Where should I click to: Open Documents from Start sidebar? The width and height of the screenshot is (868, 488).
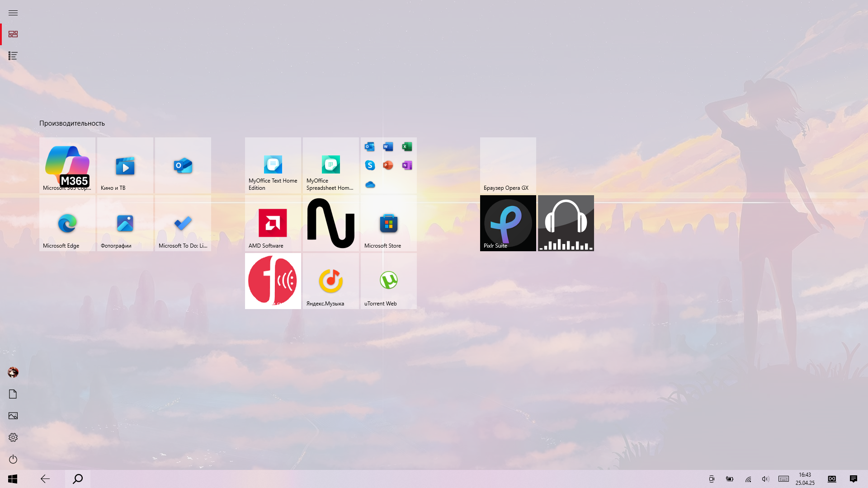click(x=13, y=394)
